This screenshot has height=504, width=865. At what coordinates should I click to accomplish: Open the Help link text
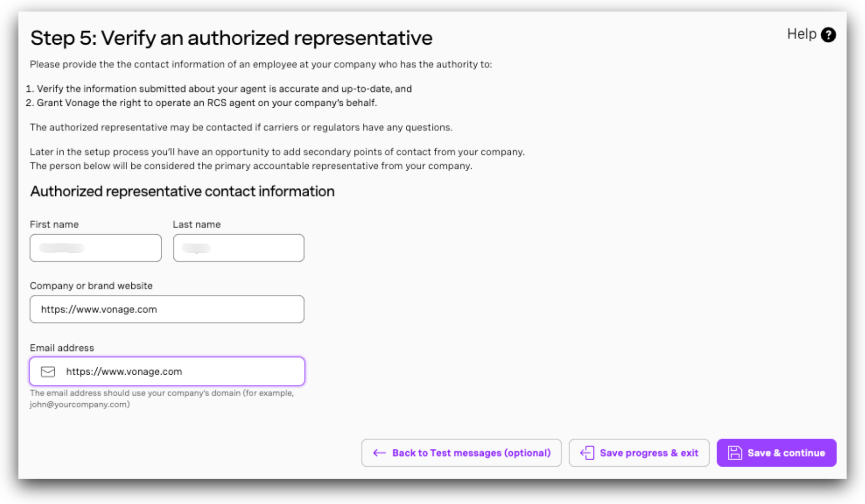click(801, 34)
